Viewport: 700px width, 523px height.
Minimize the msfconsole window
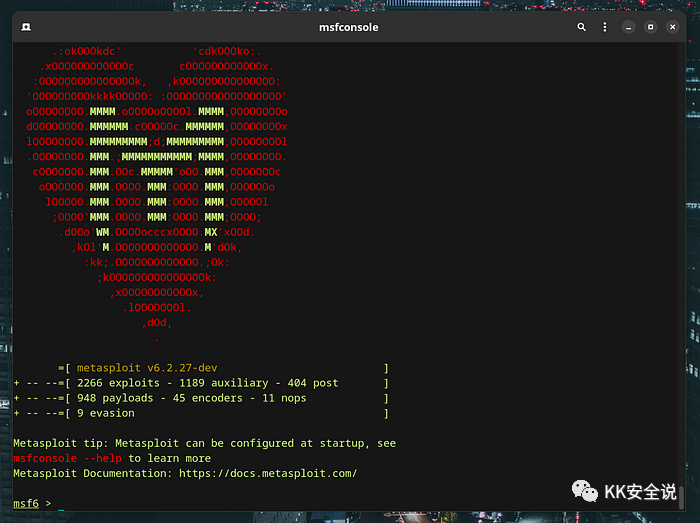point(628,27)
